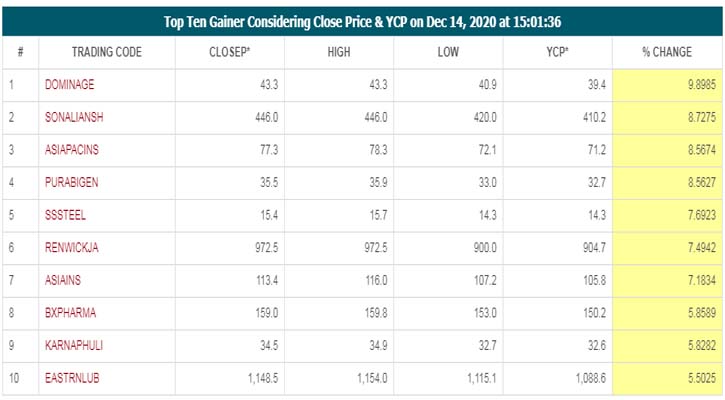This screenshot has height=400, width=725.
Task: Click the CLOSEP* column header
Action: click(230, 51)
